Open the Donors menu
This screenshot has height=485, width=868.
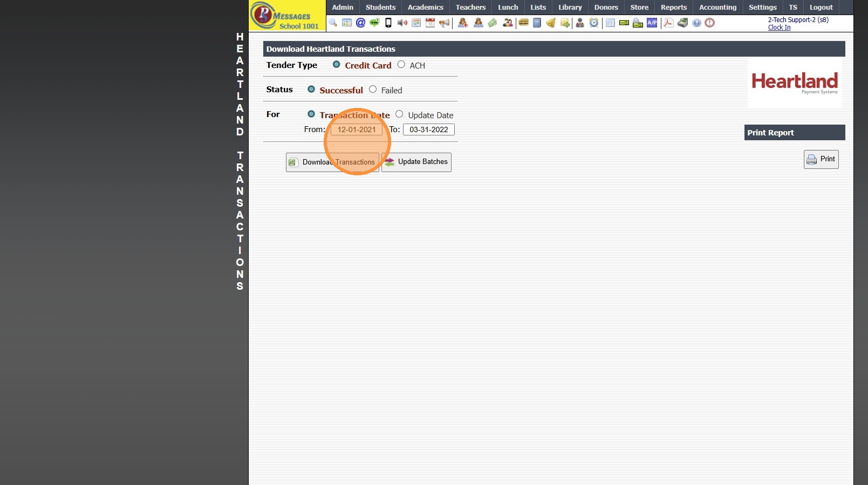606,8
